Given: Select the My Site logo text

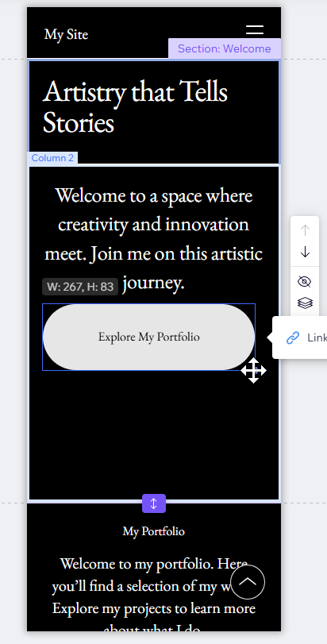Looking at the screenshot, I should (66, 33).
